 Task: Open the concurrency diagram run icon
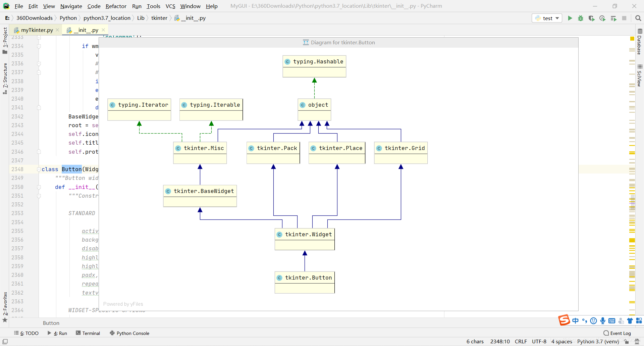(613, 18)
